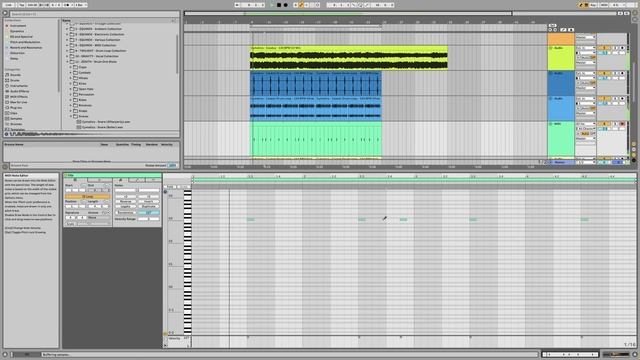The image size is (640, 360).
Task: Open yellow-green Audio track input type chooser
Action: pyautogui.click(x=585, y=48)
